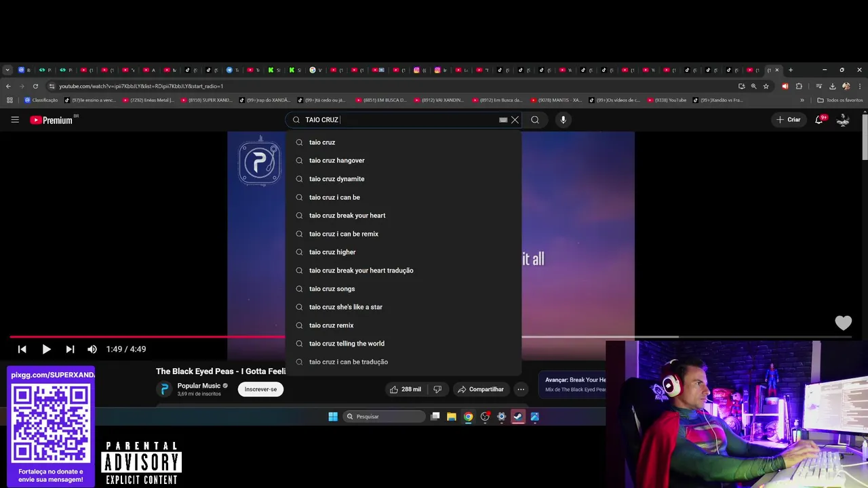Play the paused video

[x=46, y=349]
